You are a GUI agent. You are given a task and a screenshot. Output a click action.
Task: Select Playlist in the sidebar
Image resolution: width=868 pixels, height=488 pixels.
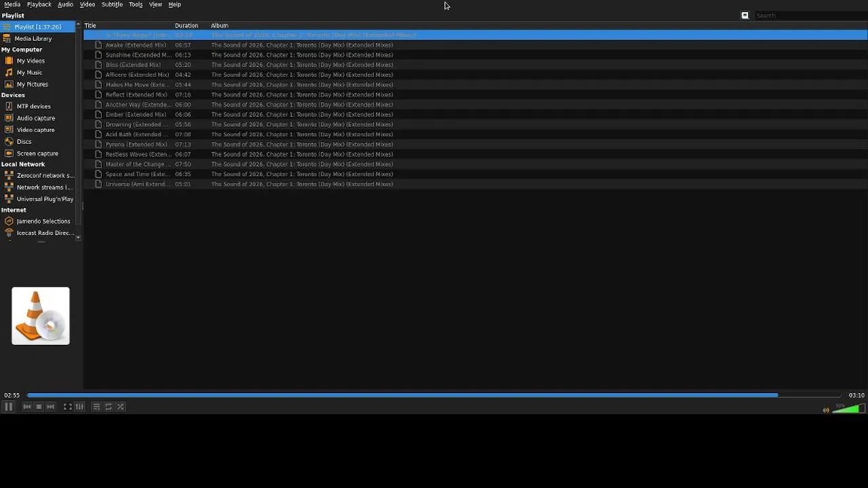point(38,27)
